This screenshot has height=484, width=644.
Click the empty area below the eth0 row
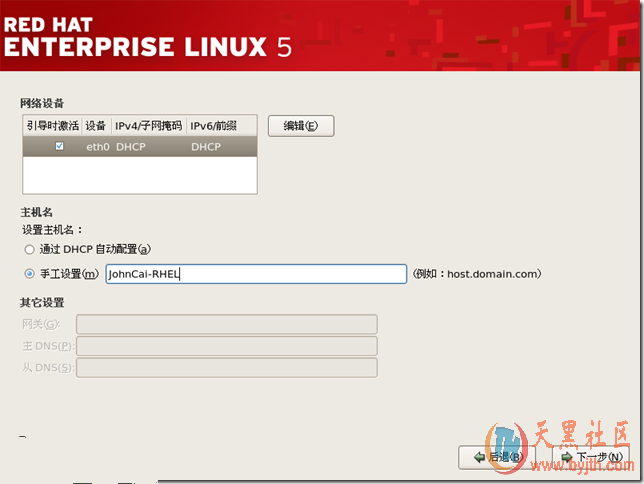click(x=140, y=174)
